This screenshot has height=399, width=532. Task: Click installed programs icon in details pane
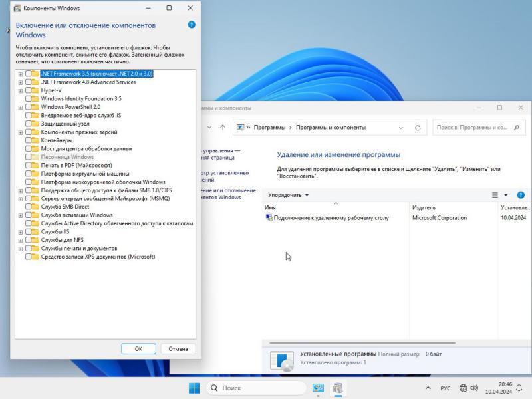281,361
